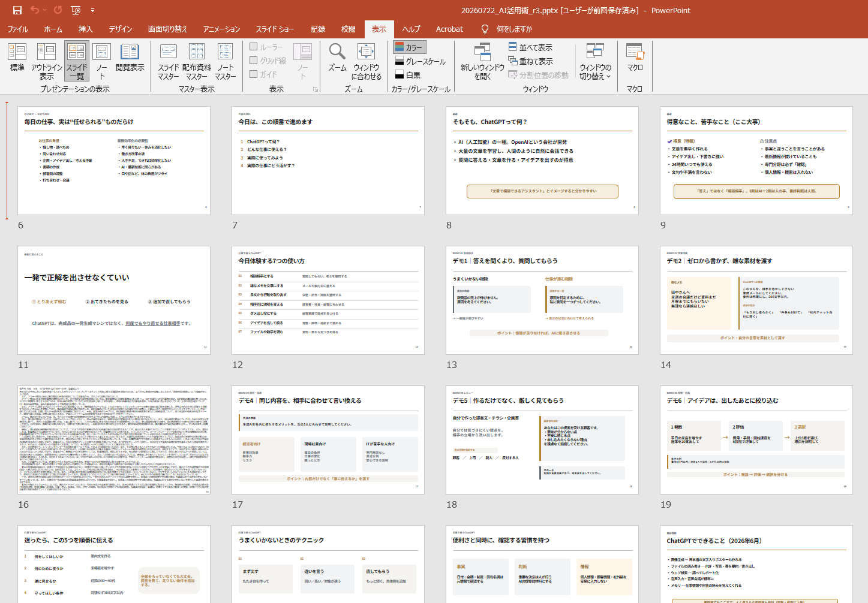
Task: Open the ホーム ribbon tab
Action: [53, 29]
